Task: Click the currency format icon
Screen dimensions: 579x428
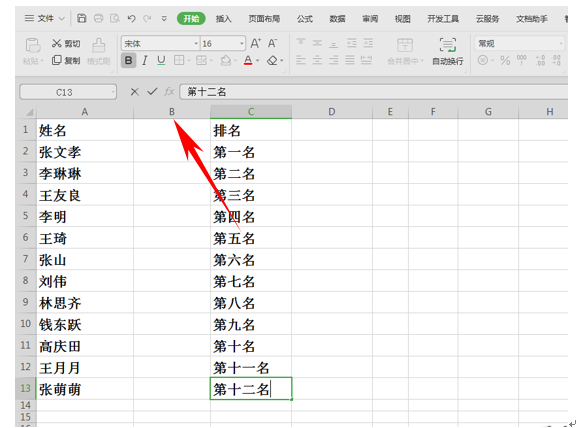Action: (x=483, y=60)
